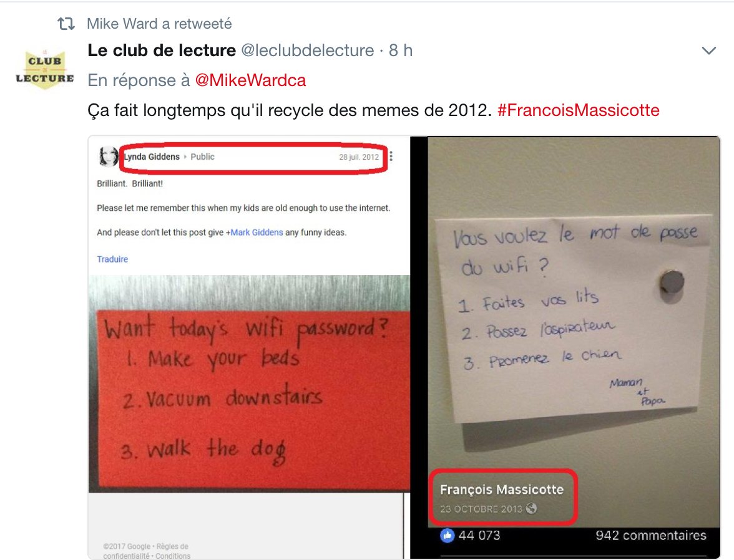Click the Le club de lecture name
Screen dimensions: 734x560
(x=162, y=50)
